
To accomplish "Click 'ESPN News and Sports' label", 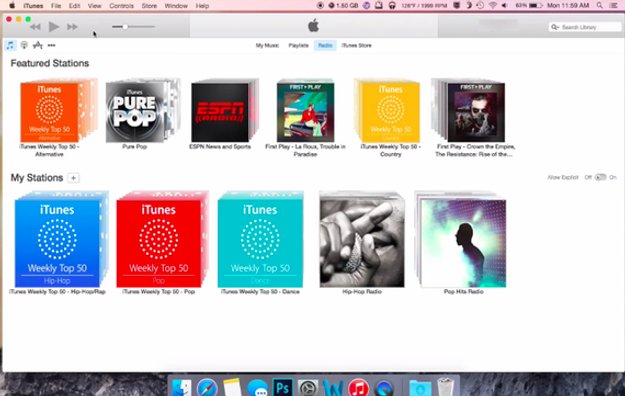I will tap(220, 147).
